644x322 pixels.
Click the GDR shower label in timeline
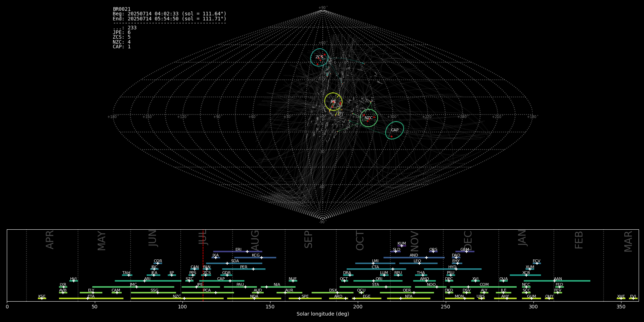(226, 273)
